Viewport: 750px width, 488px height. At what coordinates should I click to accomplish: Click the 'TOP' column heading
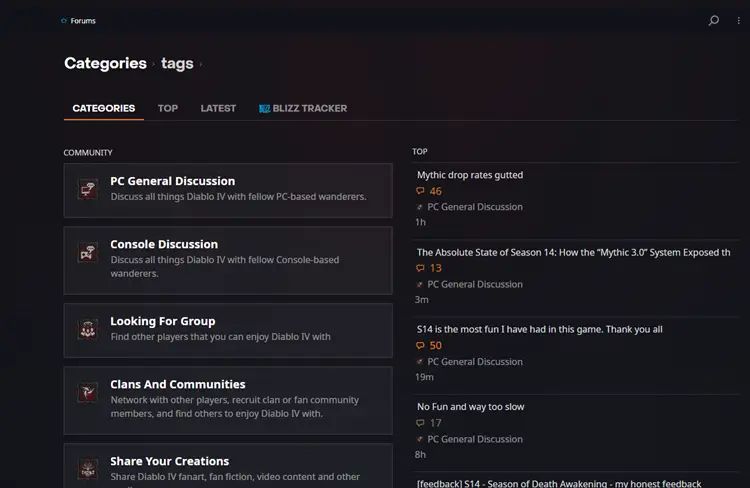(x=419, y=152)
